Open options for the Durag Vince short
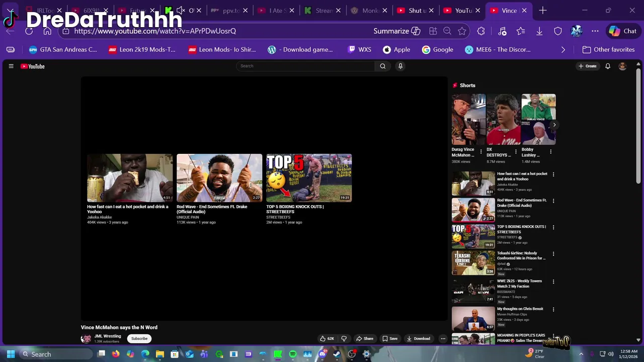Viewport: 644px width, 362px height. click(480, 151)
